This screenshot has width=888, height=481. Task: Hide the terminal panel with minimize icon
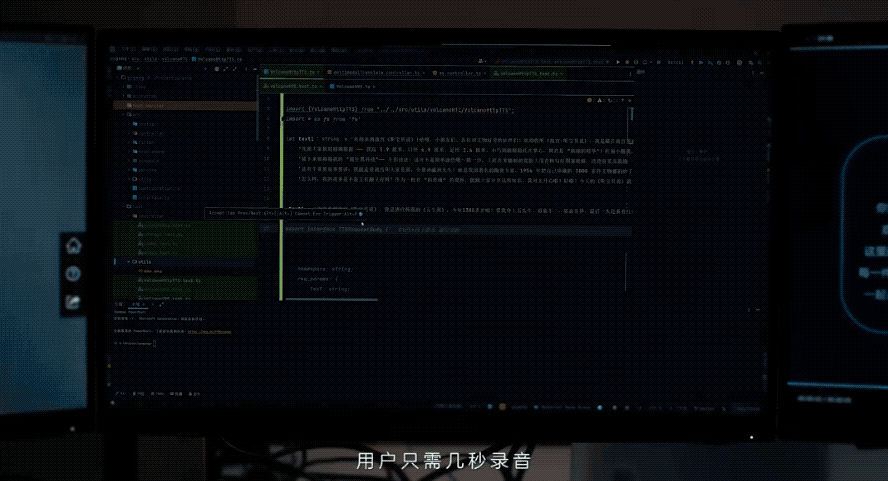coord(758,310)
